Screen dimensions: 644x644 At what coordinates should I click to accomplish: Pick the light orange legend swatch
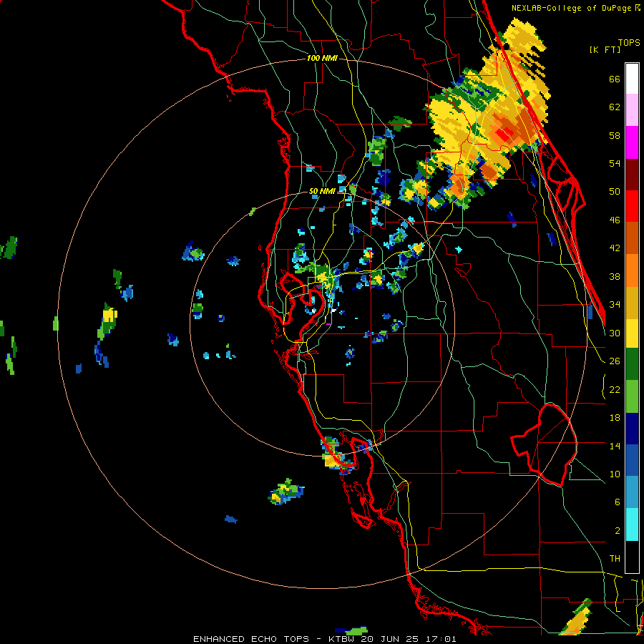[x=632, y=270]
